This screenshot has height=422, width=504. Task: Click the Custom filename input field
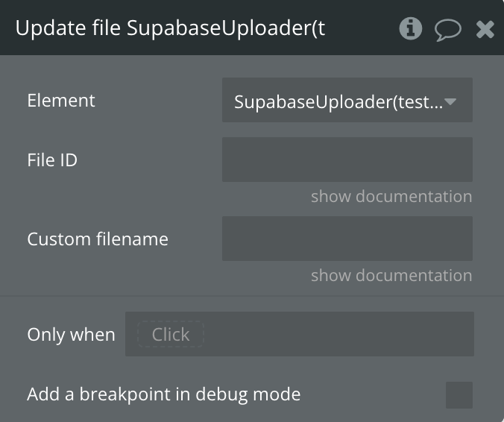coord(347,239)
